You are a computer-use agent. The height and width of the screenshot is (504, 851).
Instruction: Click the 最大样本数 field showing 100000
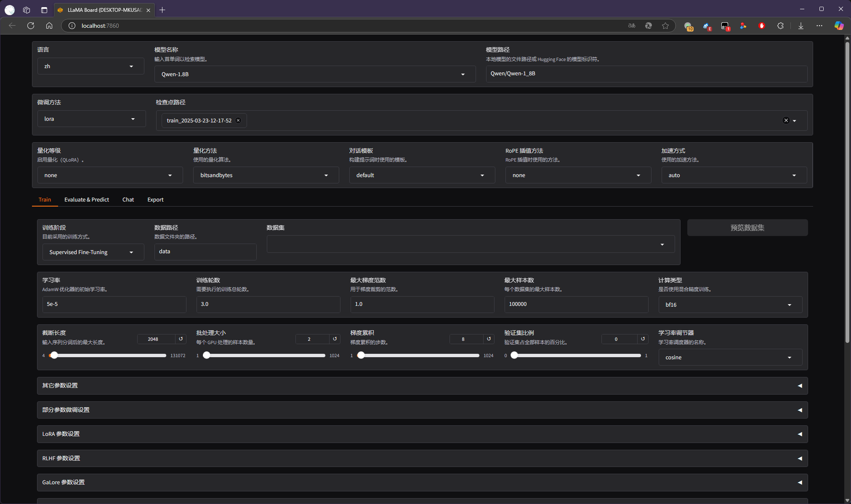pos(576,304)
